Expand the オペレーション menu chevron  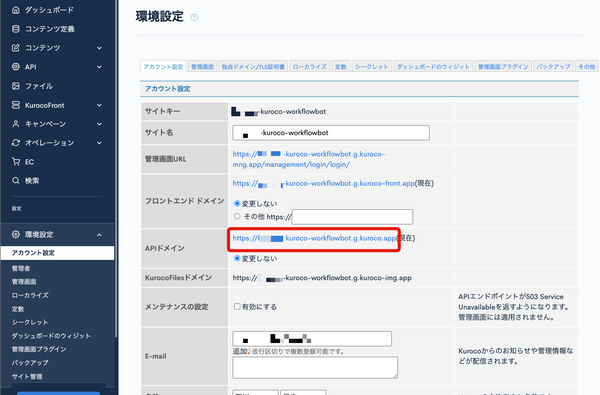point(99,143)
